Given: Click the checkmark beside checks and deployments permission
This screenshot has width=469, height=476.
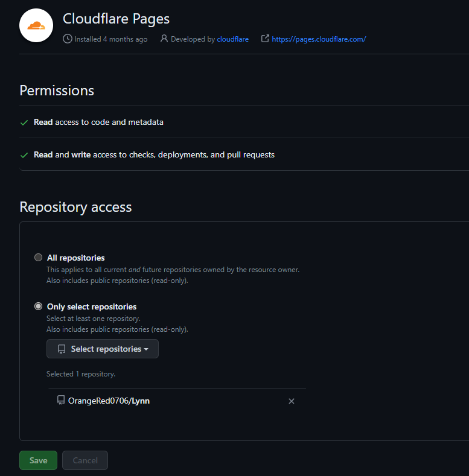Looking at the screenshot, I should (x=24, y=155).
